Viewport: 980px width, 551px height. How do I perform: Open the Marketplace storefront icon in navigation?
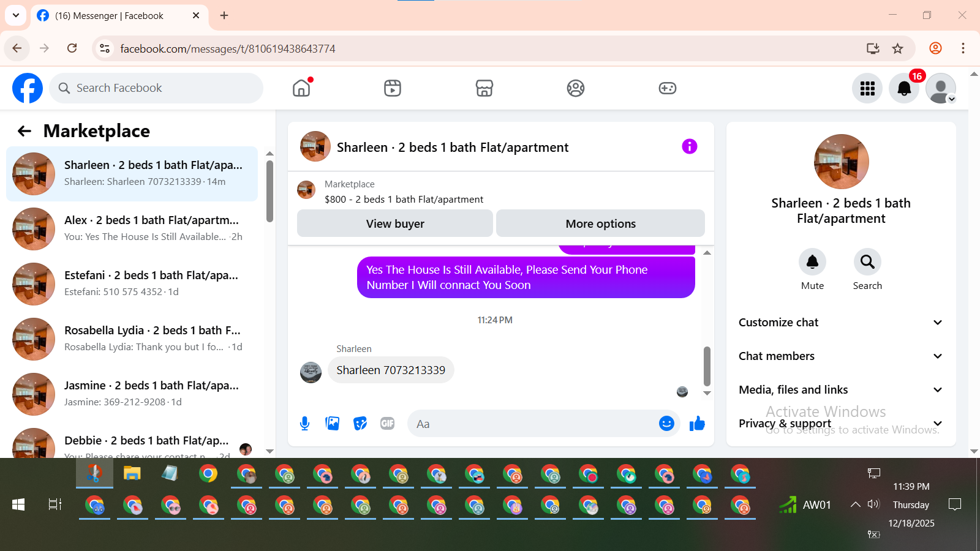(x=484, y=88)
